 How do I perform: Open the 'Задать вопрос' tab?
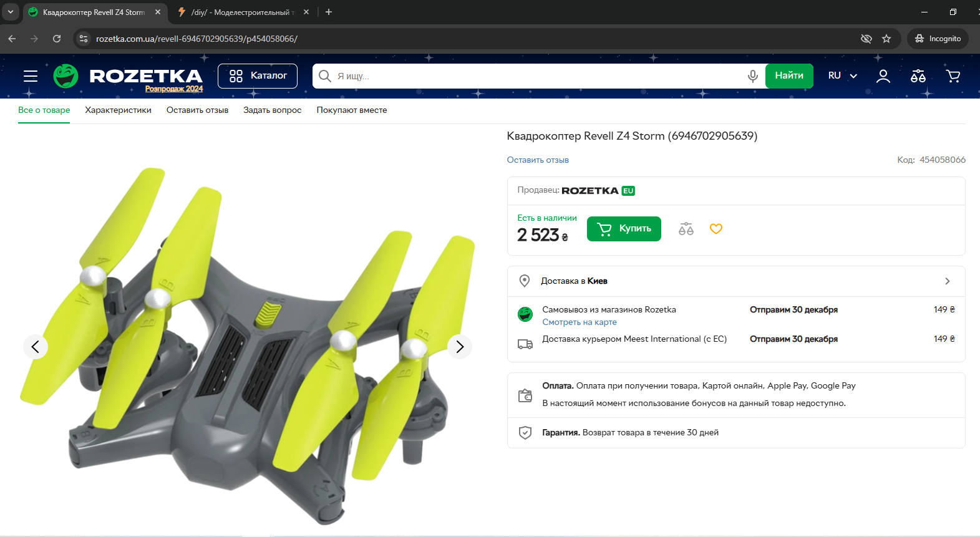273,110
